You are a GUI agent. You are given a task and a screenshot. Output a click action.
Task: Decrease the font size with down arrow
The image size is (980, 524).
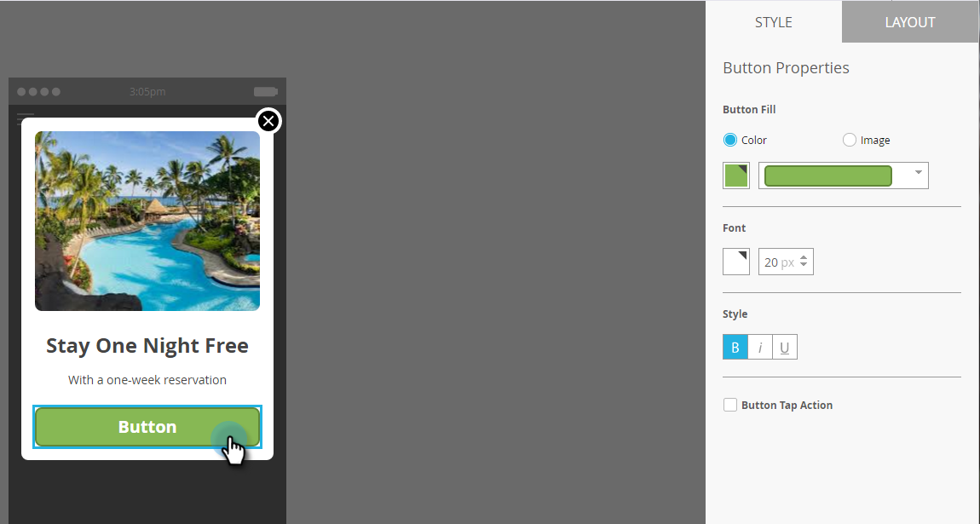(804, 266)
